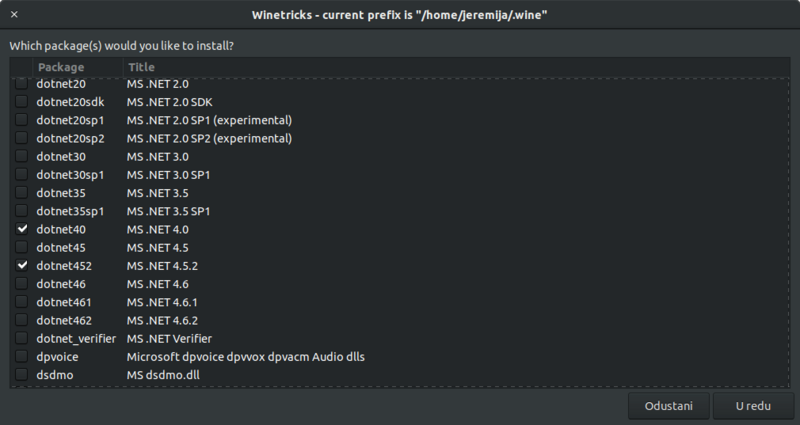Click the 'dotnet20sdk' package name

70,102
